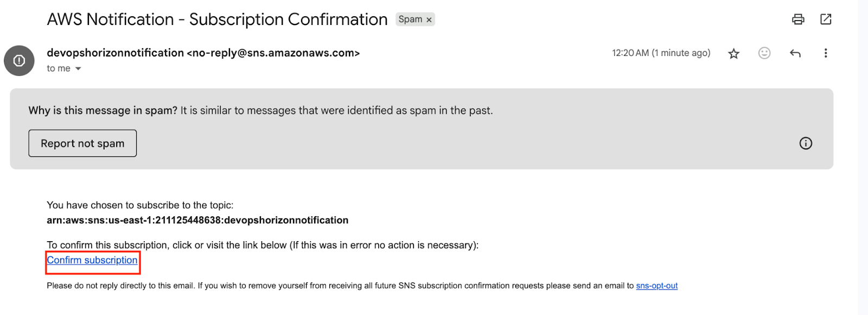Click the email subject title

(x=217, y=20)
